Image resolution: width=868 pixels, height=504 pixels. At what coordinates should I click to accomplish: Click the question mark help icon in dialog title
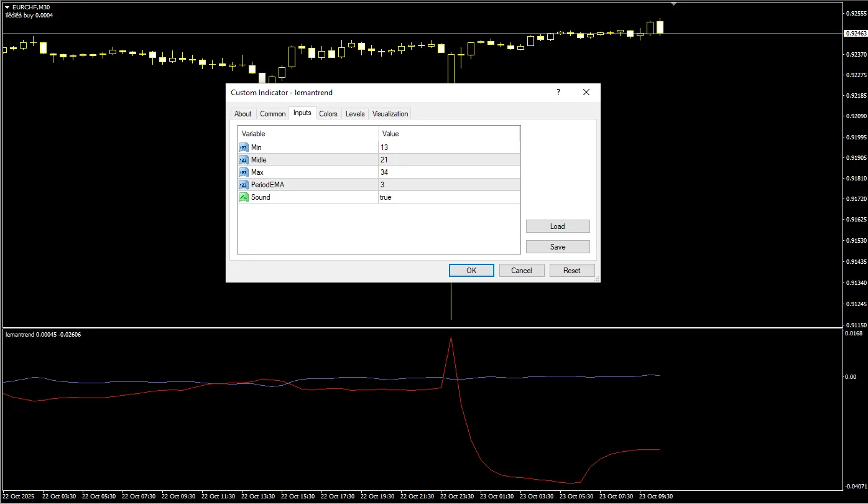(558, 92)
